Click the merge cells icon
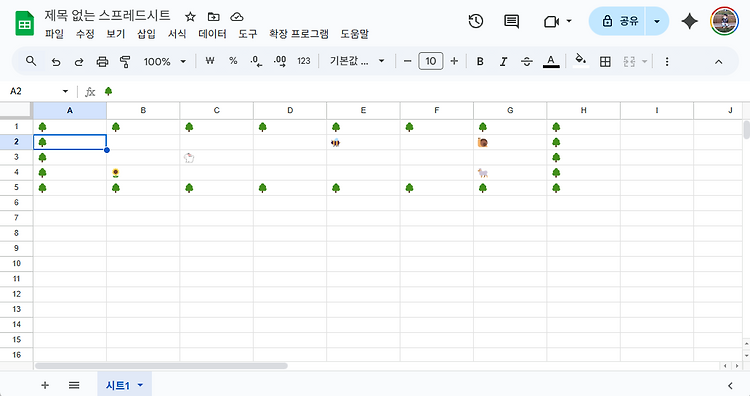The image size is (750, 396). tap(629, 61)
